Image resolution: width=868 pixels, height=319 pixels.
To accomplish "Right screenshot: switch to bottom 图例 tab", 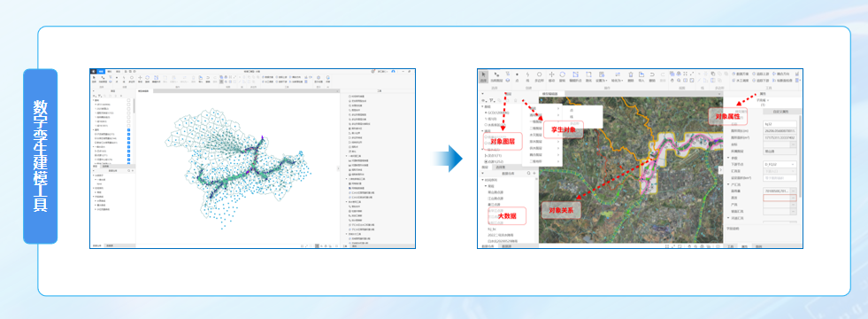I will (759, 246).
